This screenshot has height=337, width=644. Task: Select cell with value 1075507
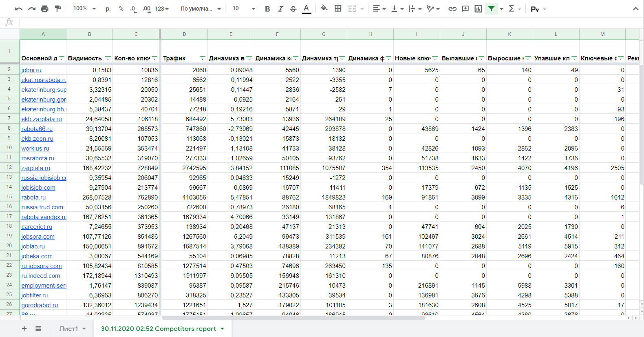tap(324, 168)
